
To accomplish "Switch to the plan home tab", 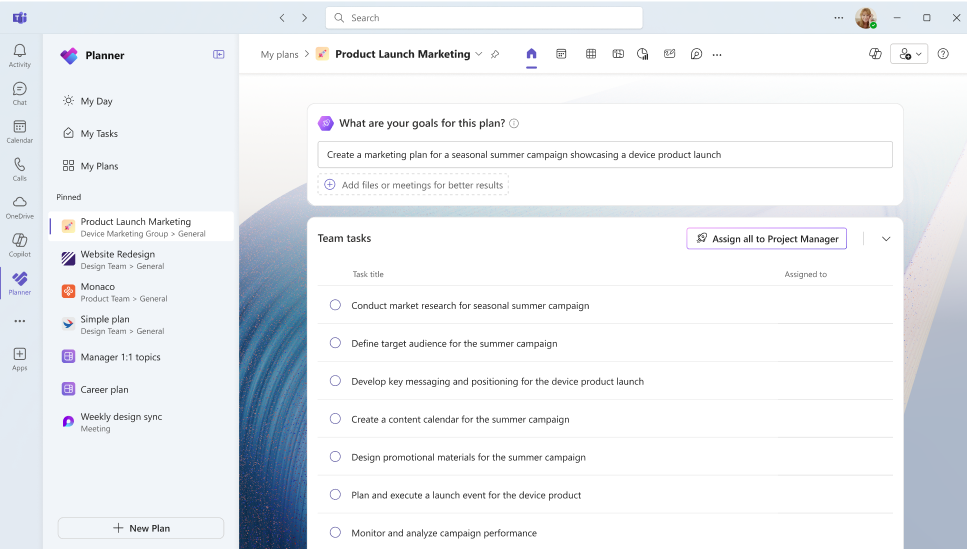I will coord(532,54).
